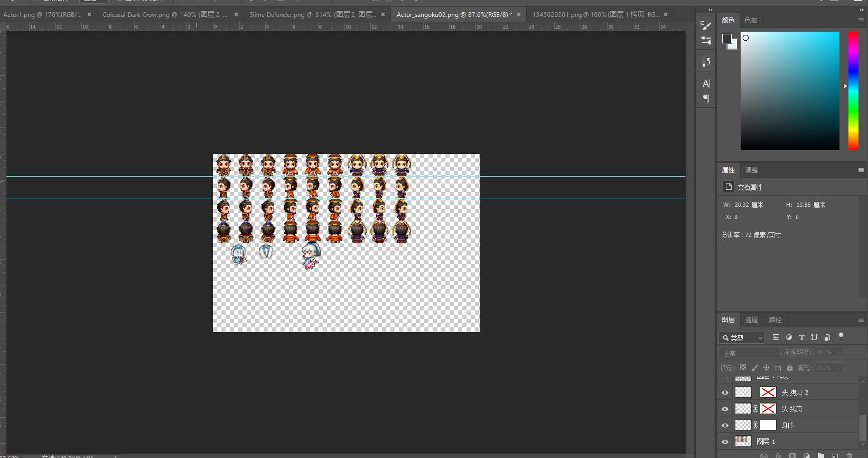Open the Character panel icon

point(706,84)
